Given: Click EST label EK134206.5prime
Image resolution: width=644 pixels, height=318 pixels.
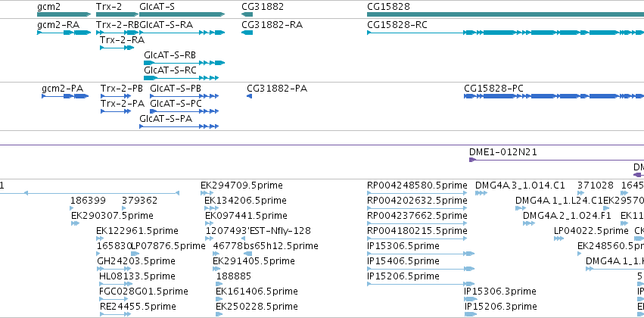Looking at the screenshot, I should (245, 201).
